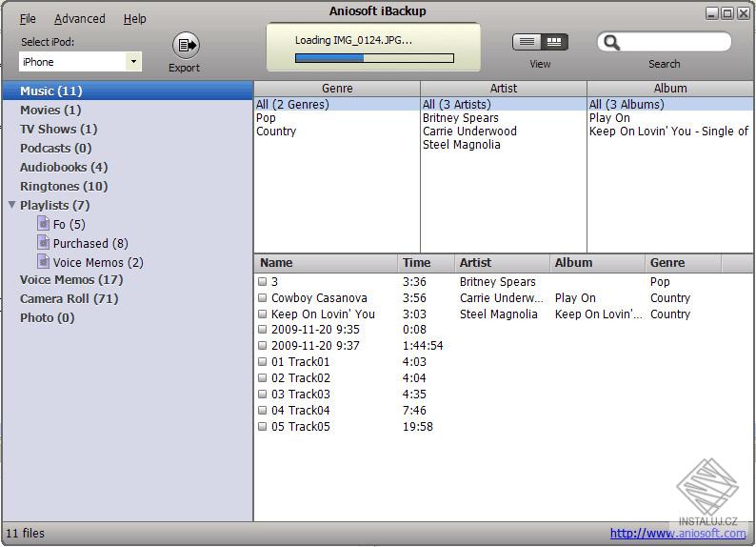Sort by the Time column header
756x547 pixels.
tap(427, 263)
